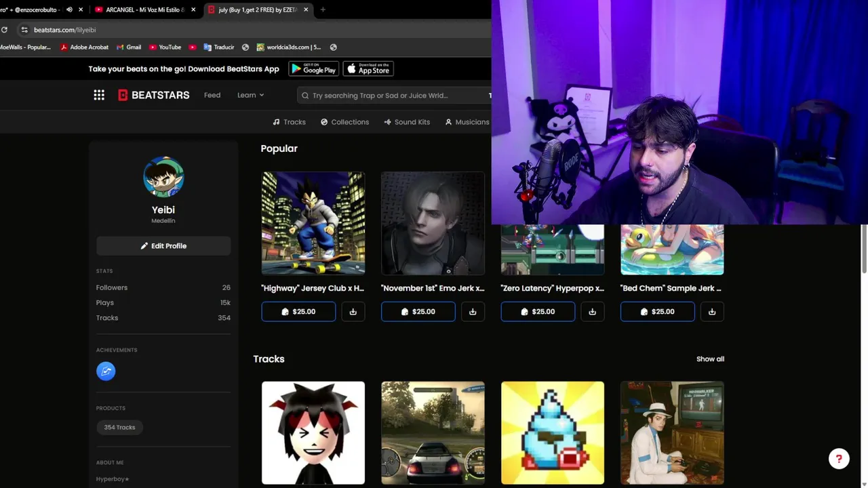Viewport: 868px width, 488px height.
Task: Add "Highway" to cart for $25.00
Action: tap(298, 312)
